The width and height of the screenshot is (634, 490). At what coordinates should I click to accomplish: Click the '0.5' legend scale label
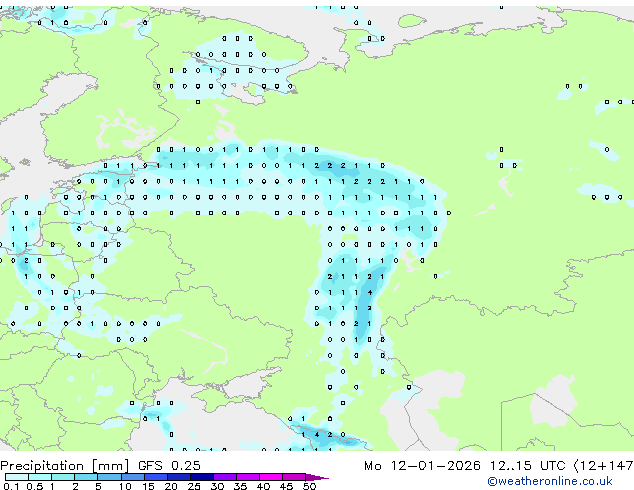[x=35, y=486]
